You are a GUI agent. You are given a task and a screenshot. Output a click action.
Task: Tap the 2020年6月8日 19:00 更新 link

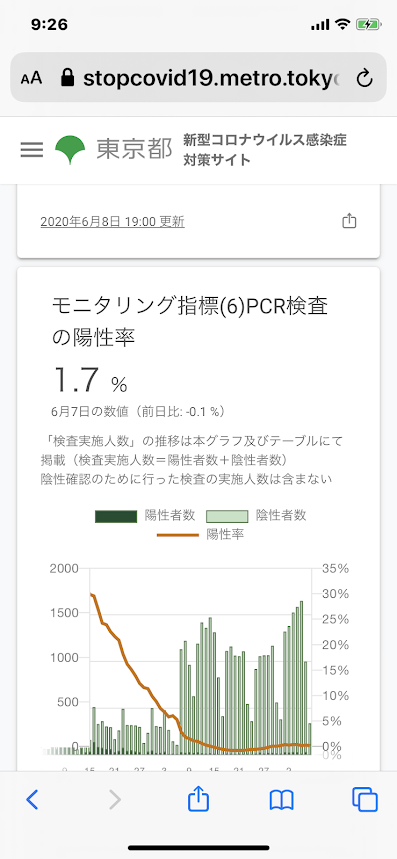tap(112, 221)
